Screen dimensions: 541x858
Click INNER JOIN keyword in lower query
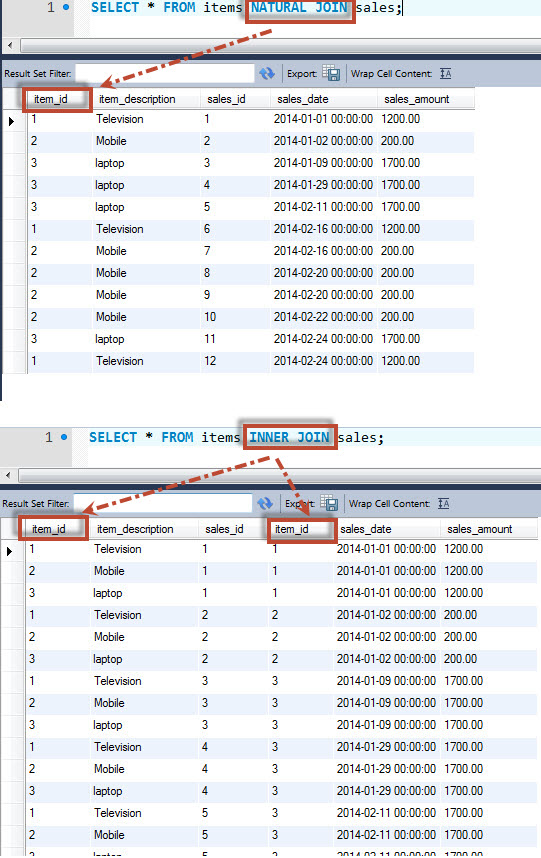(289, 437)
